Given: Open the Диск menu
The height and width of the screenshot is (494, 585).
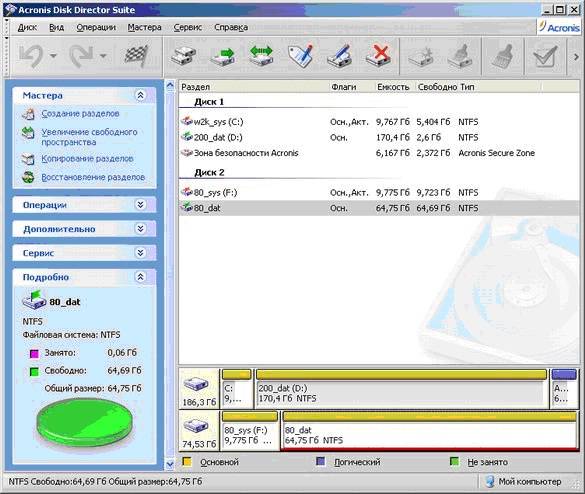Looking at the screenshot, I should (27, 27).
